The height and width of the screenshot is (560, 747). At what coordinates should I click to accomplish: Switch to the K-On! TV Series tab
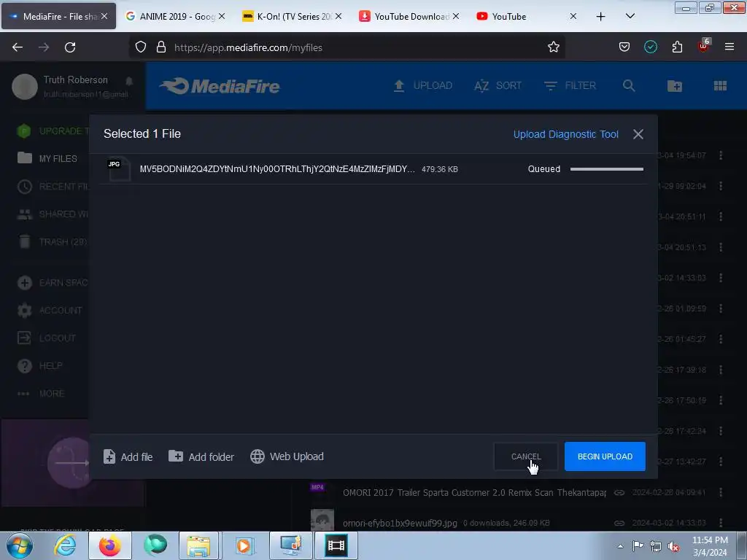pyautogui.click(x=292, y=16)
